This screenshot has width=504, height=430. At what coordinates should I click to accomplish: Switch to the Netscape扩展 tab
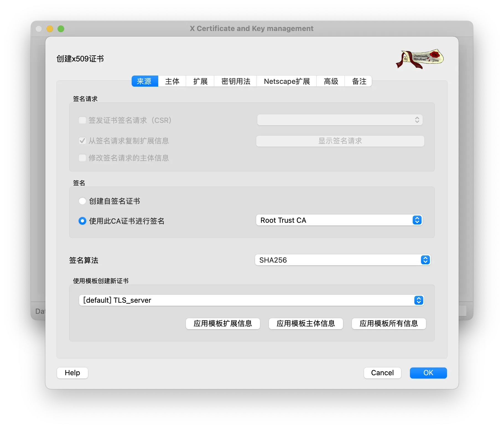(287, 81)
